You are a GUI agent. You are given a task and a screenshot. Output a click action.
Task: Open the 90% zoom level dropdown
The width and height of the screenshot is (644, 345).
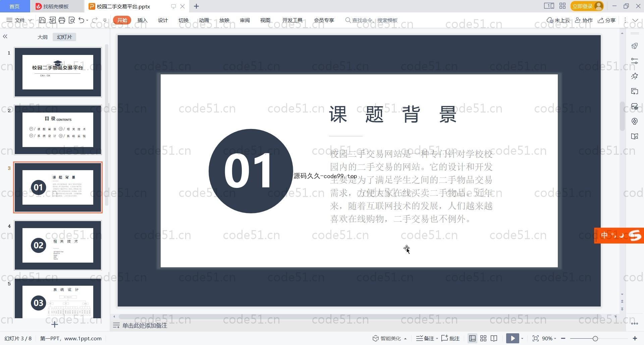[549, 338]
